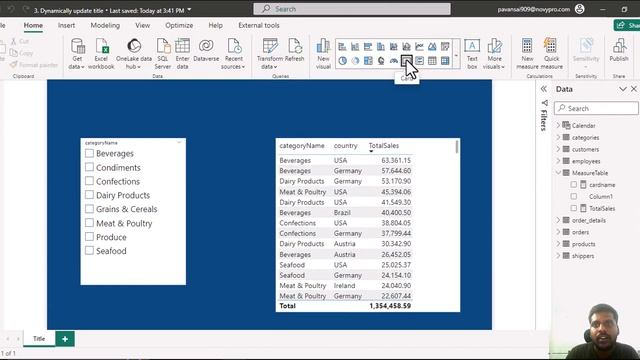Expand the products table

point(558,244)
